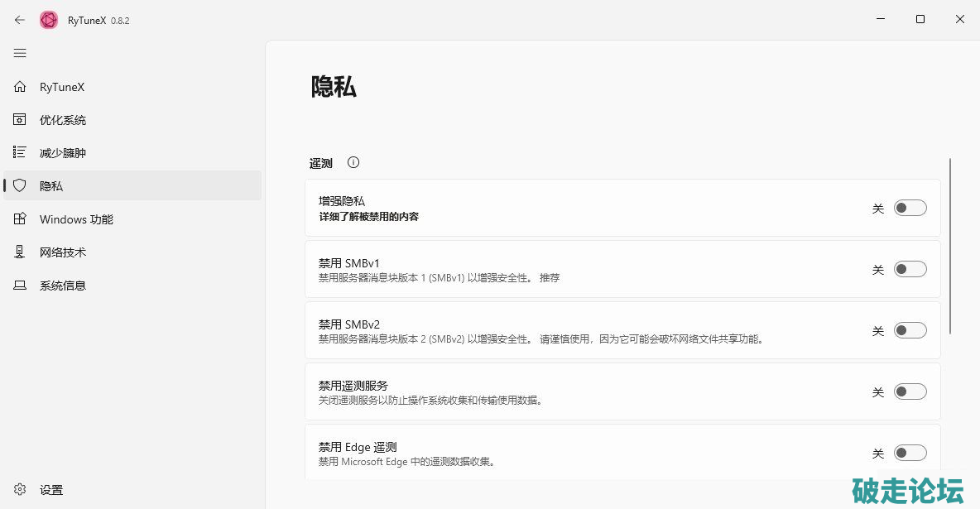Open the RyTuneX home icon
The width and height of the screenshot is (980, 509).
click(x=20, y=87)
